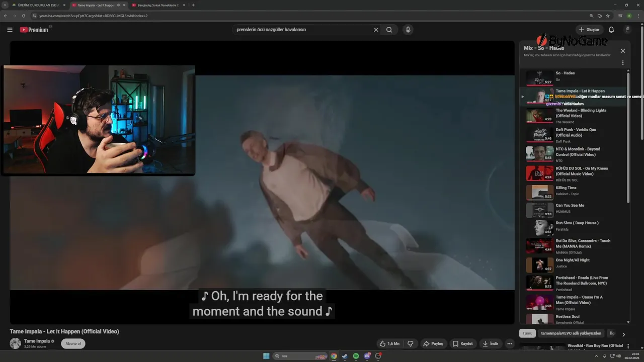The height and width of the screenshot is (362, 644).
Task: Click the Oluştur create button
Action: [x=589, y=30]
